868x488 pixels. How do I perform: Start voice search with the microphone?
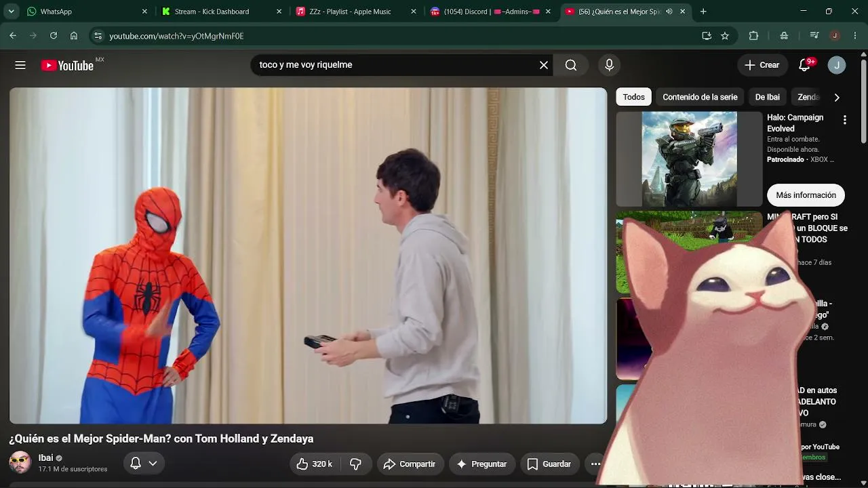tap(609, 65)
